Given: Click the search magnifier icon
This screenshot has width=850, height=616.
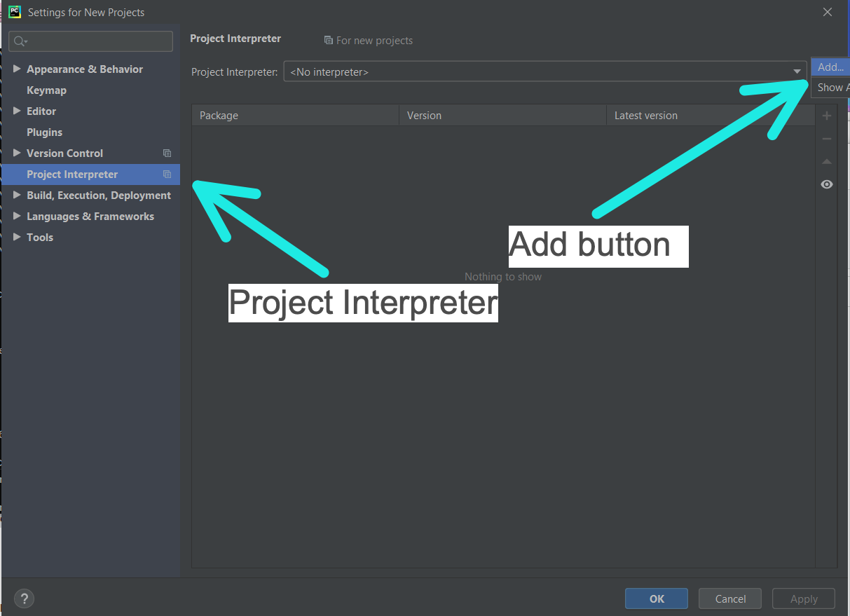Looking at the screenshot, I should pyautogui.click(x=20, y=42).
